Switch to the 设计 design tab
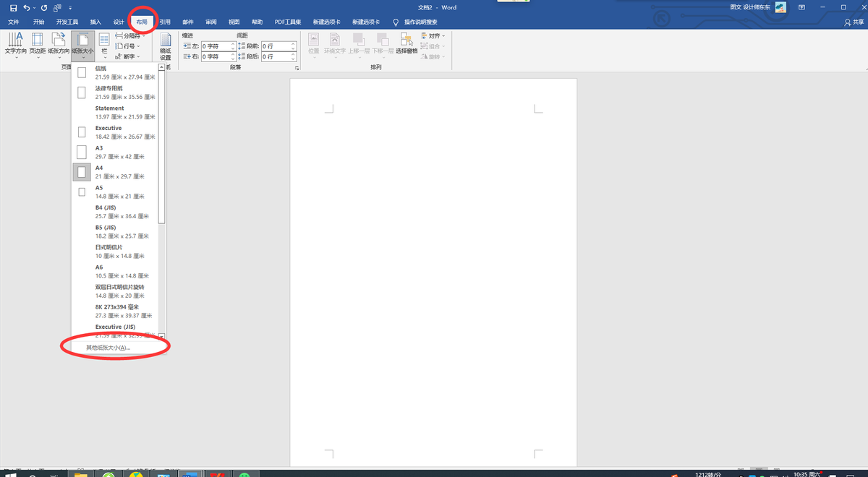868x477 pixels. [119, 22]
